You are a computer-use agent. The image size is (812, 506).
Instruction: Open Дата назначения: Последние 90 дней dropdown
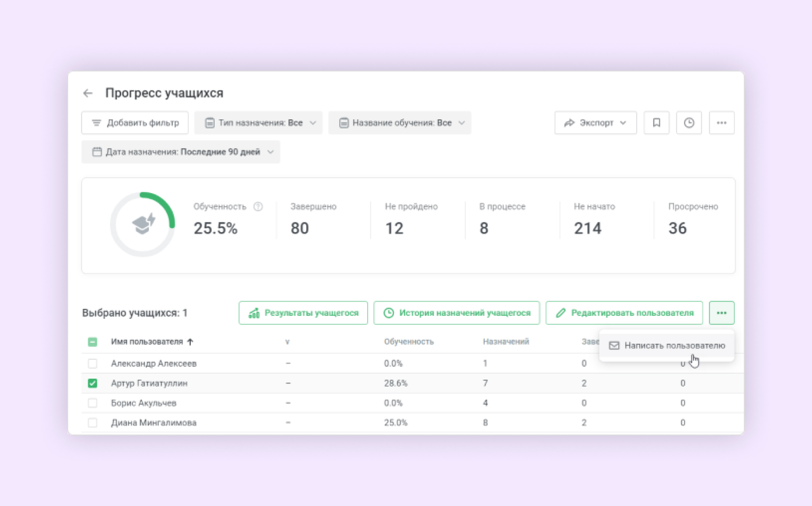(x=181, y=152)
